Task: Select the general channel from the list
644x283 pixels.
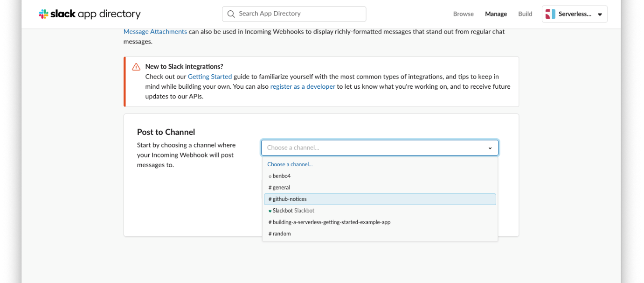Action: (282, 187)
